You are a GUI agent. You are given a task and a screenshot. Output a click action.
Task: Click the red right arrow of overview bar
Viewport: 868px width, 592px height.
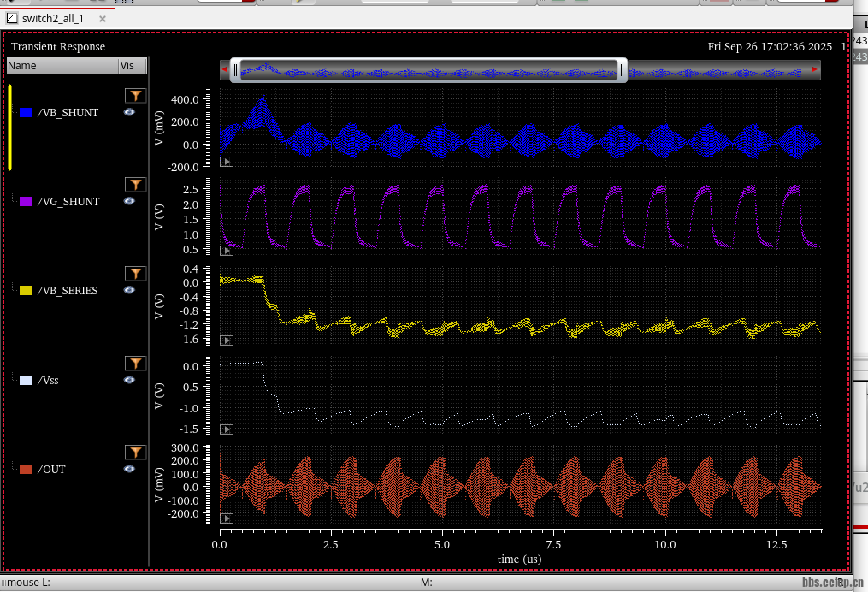click(815, 70)
